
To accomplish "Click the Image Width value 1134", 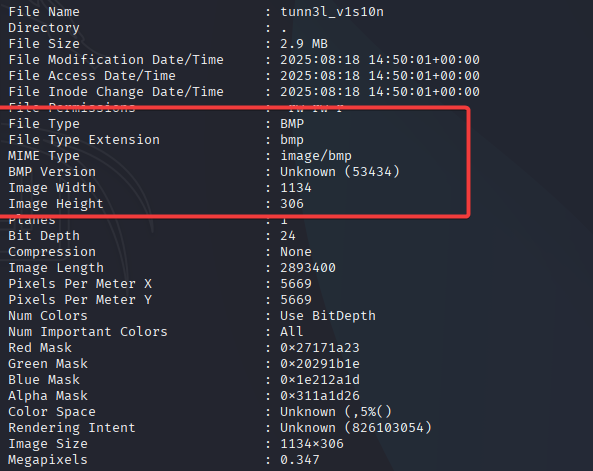I will click(296, 188).
